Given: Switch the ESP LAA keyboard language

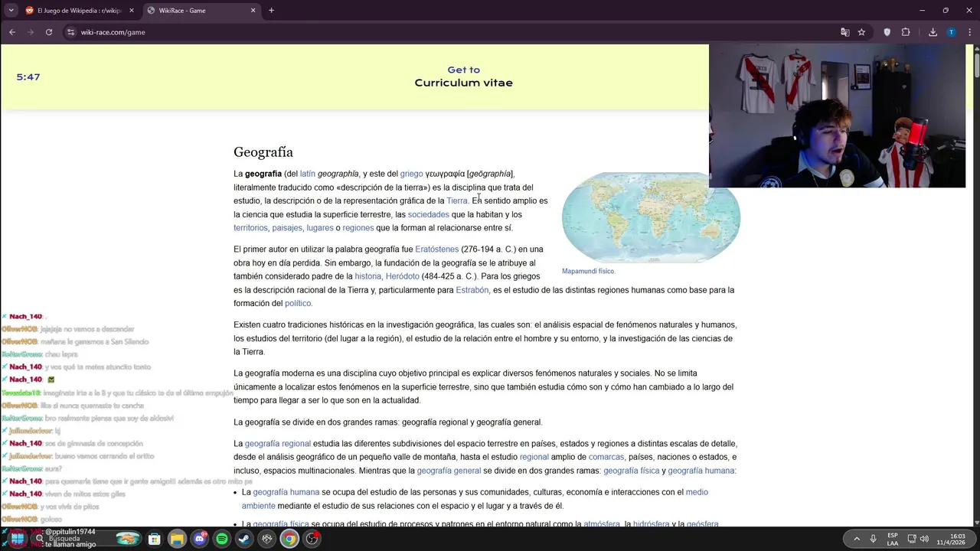Looking at the screenshot, I should [x=893, y=539].
